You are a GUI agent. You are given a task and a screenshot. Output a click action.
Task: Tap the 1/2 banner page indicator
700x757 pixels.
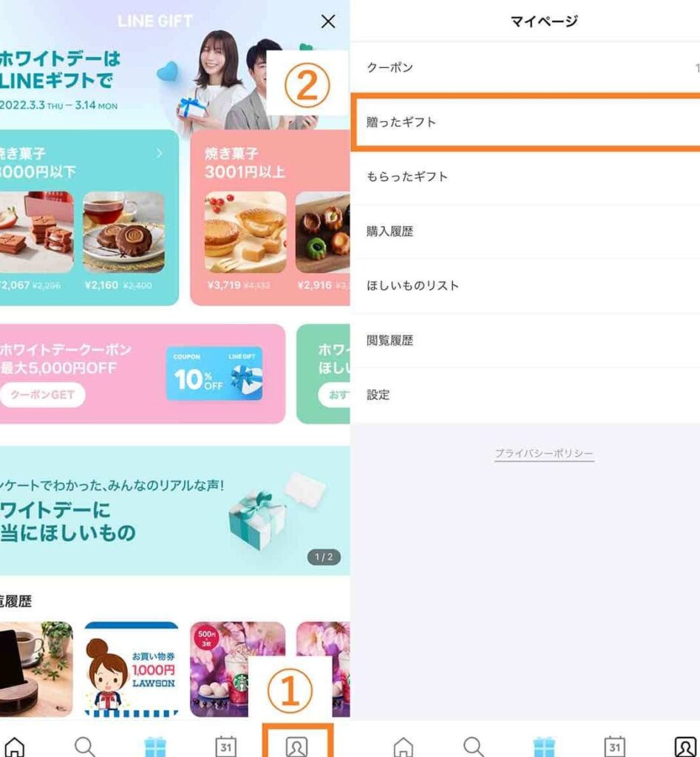coord(324,557)
